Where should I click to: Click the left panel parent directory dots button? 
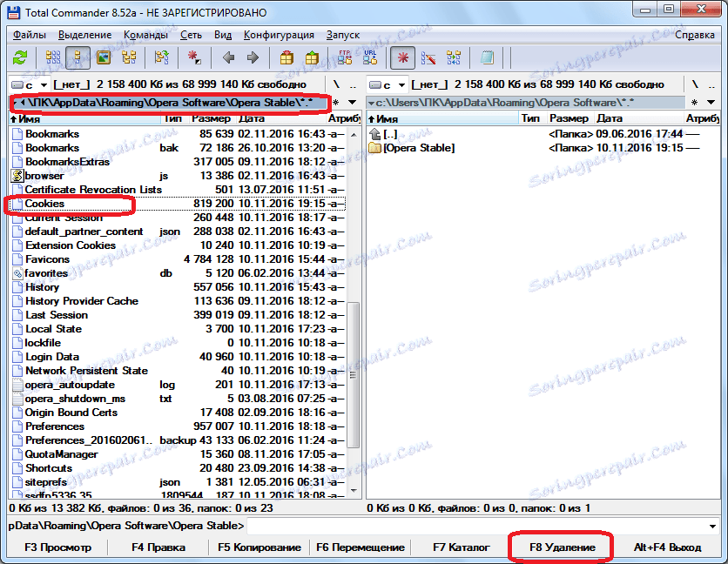(x=353, y=84)
